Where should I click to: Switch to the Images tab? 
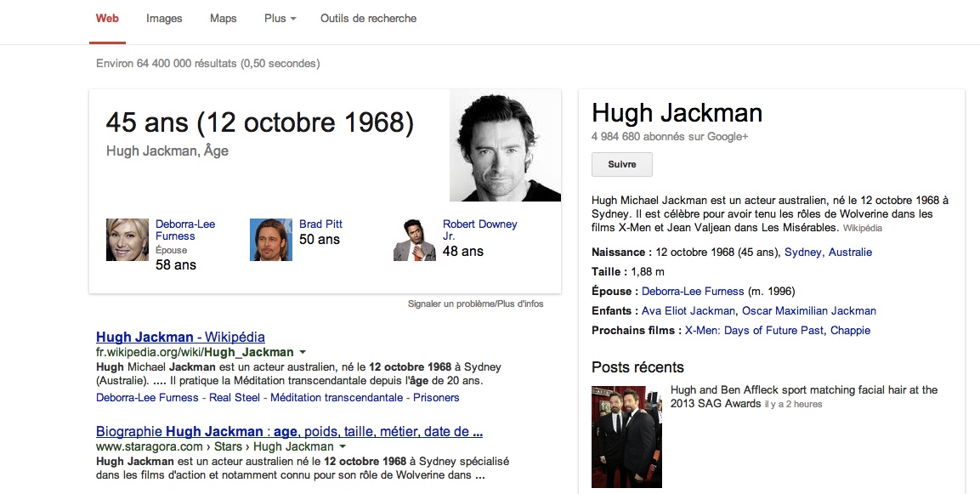[164, 18]
